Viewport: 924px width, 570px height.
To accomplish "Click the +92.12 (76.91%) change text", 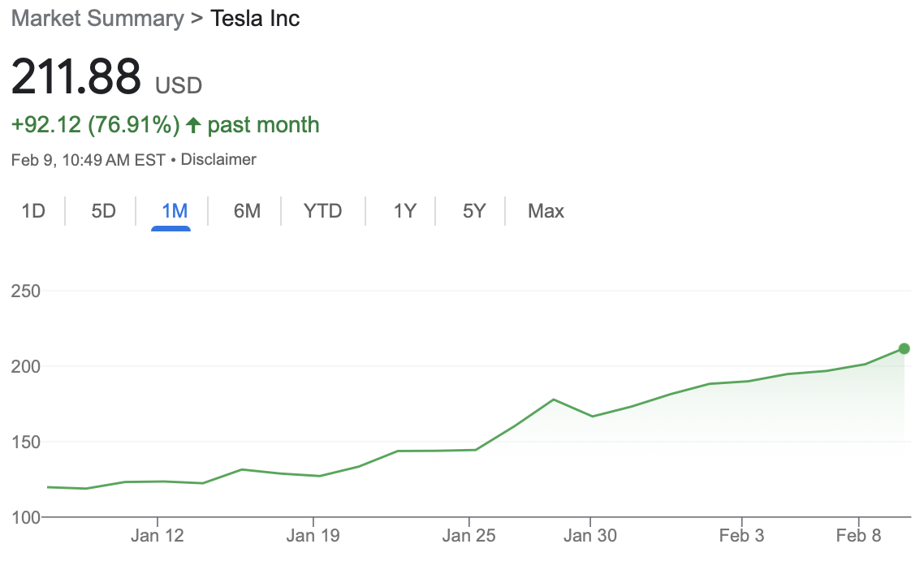I will 95,125.
